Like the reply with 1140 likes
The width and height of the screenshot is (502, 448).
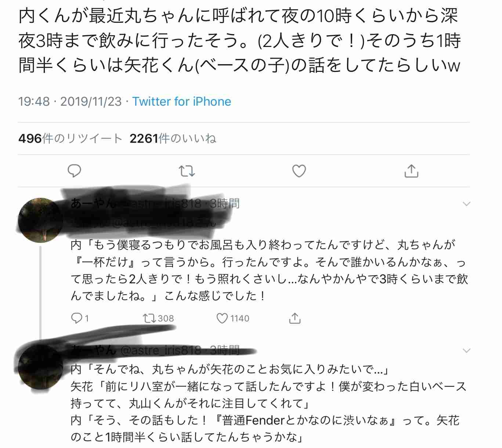coord(233,318)
